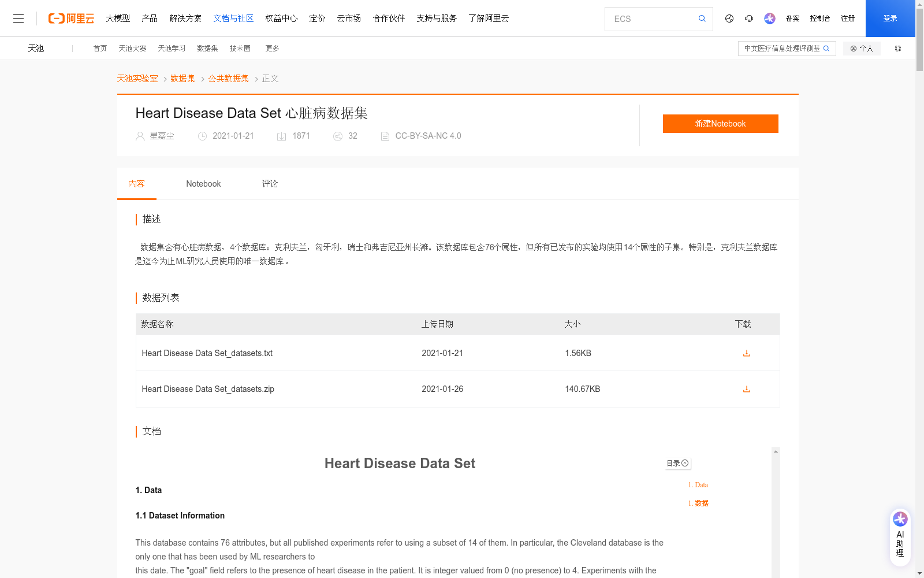
Task: Go to 天池实验室 breadcrumb
Action: [x=137, y=79]
